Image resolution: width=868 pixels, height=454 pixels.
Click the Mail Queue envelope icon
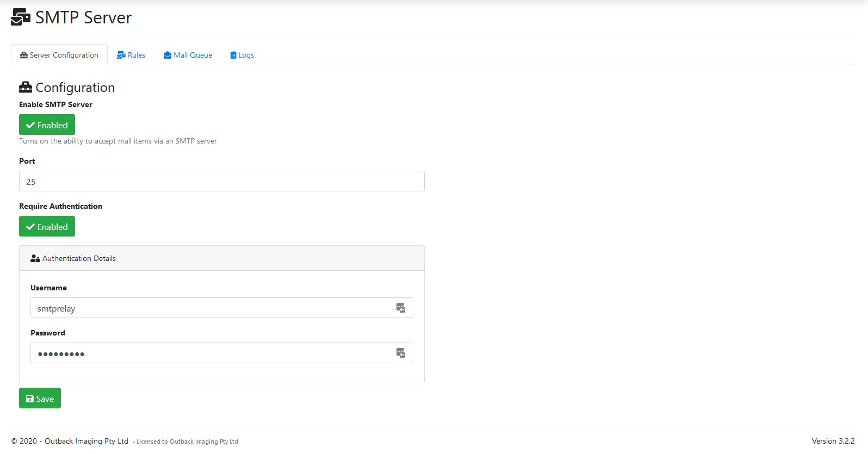pos(168,55)
